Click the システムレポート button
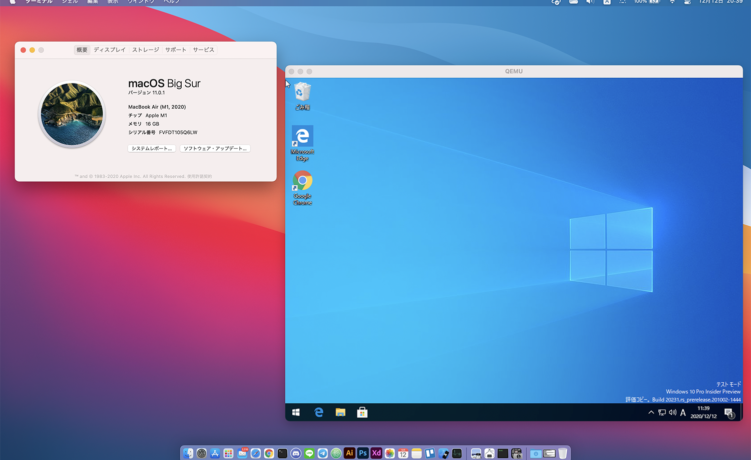Image resolution: width=751 pixels, height=460 pixels. tap(152, 149)
